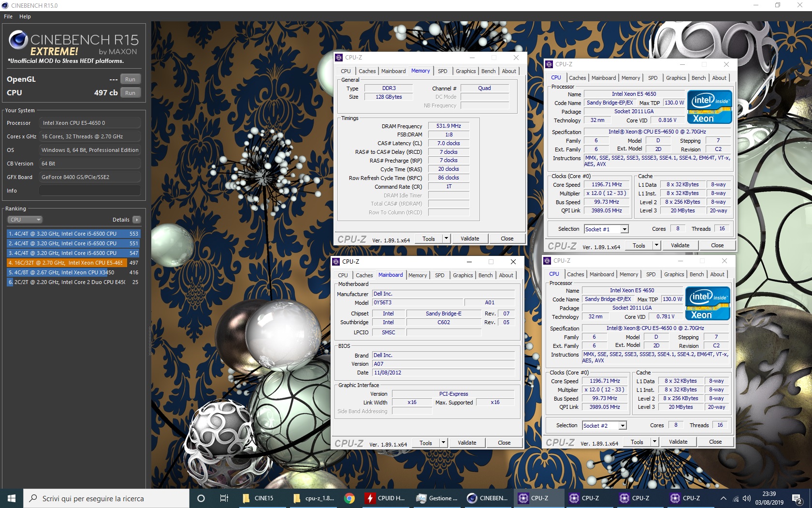This screenshot has height=508, width=812.
Task: Switch to Bench tab in Socket #1 CPU-Z window
Action: 698,78
